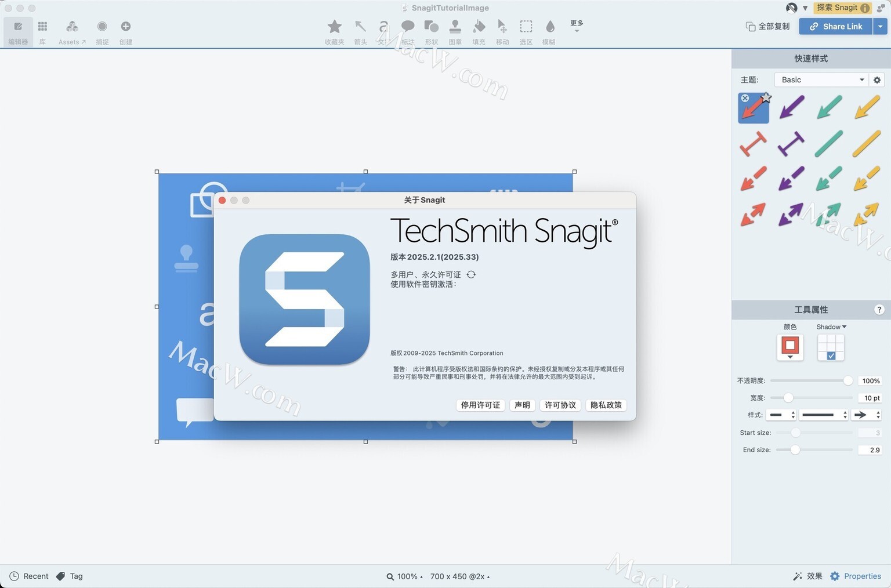Remove the selected red arrow quick style
Viewport: 891px width, 588px height.
pyautogui.click(x=745, y=98)
